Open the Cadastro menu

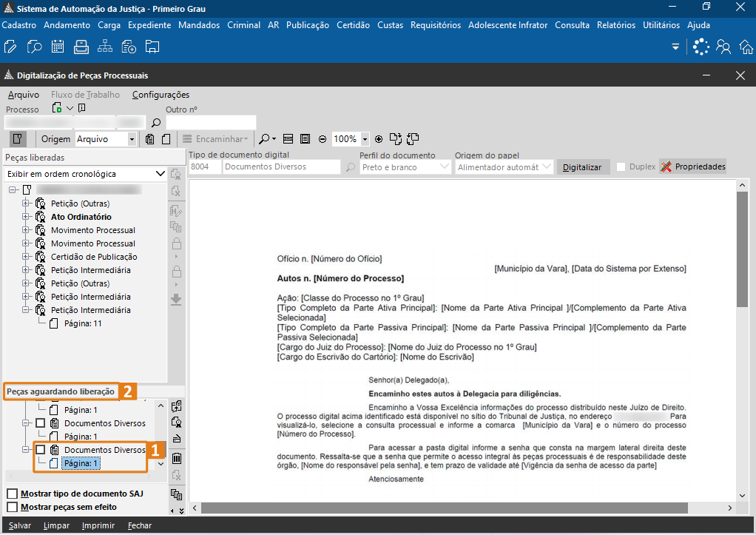click(19, 25)
